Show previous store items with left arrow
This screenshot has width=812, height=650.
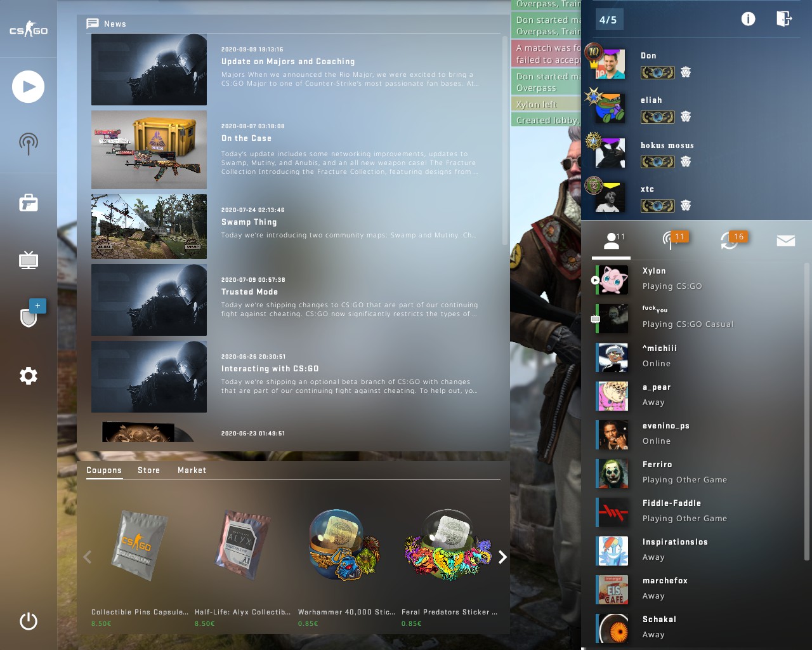(x=87, y=557)
